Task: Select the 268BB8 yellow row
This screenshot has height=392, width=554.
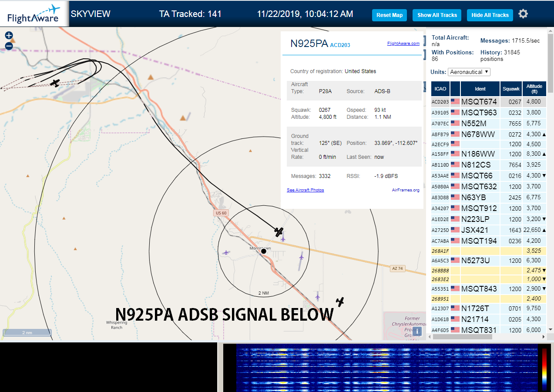Action: coord(489,271)
